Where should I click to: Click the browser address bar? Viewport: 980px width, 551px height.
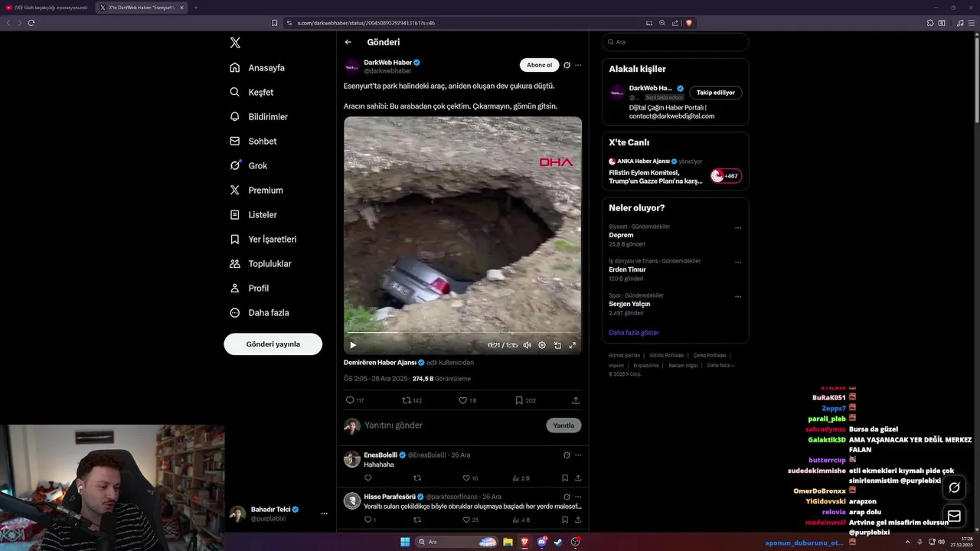pyautogui.click(x=467, y=23)
